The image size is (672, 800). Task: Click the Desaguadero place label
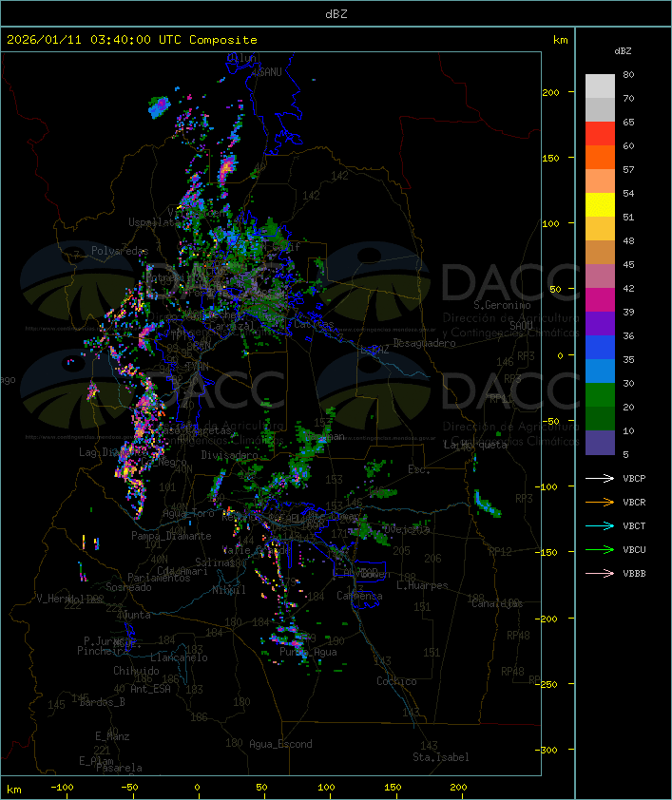pyautogui.click(x=424, y=343)
